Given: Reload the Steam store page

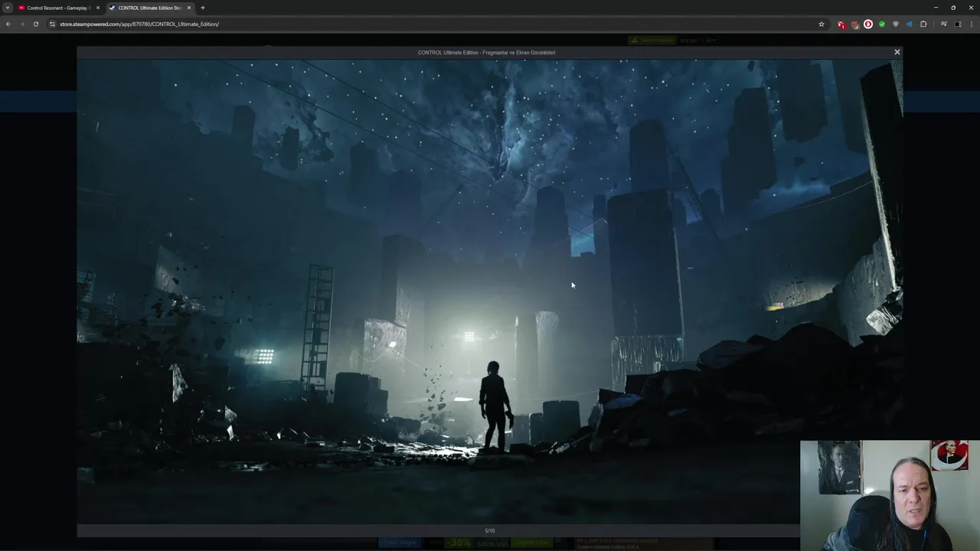Looking at the screenshot, I should click(x=35, y=24).
